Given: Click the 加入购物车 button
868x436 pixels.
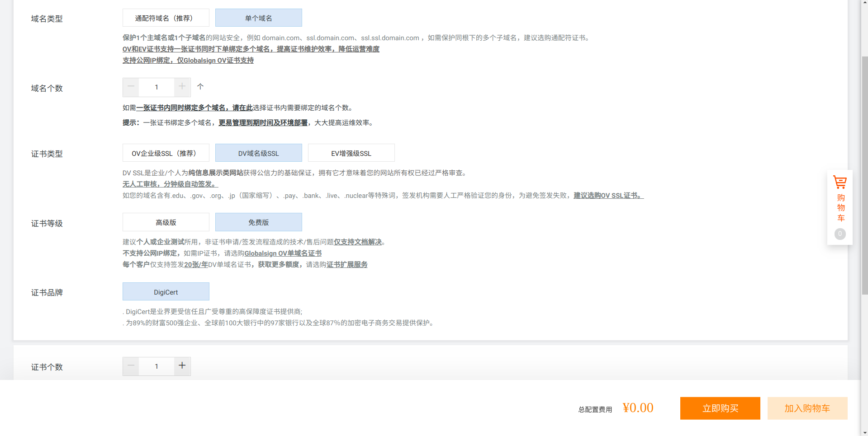Looking at the screenshot, I should pyautogui.click(x=807, y=408).
